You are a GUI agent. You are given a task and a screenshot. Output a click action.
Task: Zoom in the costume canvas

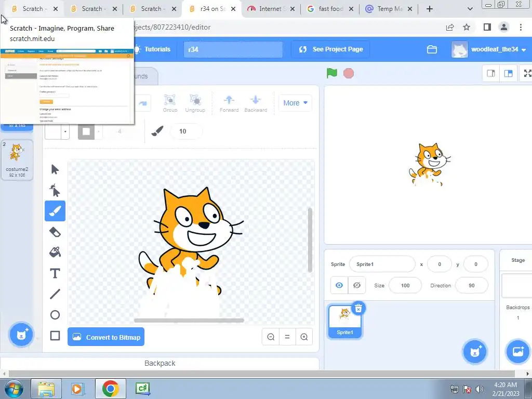(304, 337)
